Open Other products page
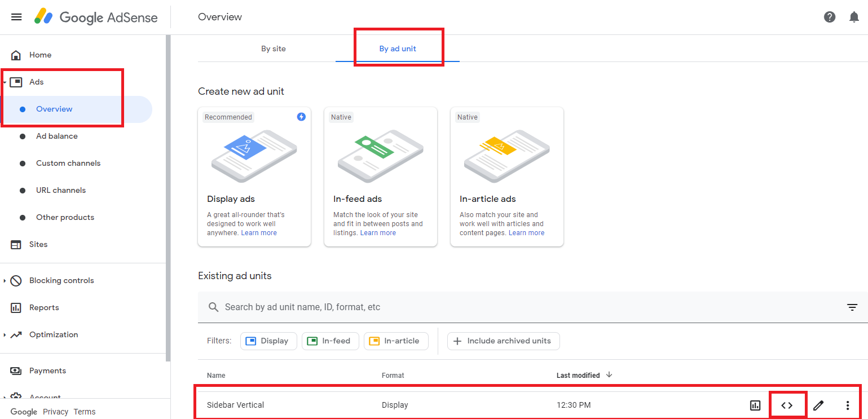Screen dimensions: 868x419 coord(65,217)
